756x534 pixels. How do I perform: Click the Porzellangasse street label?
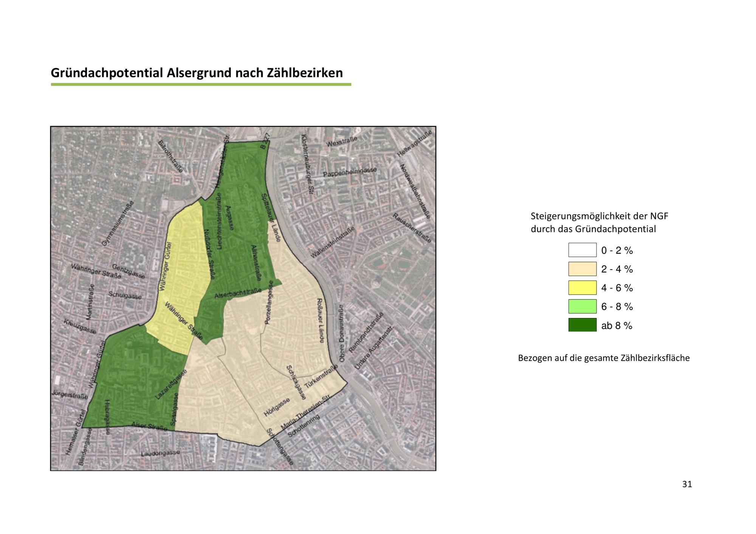click(269, 302)
